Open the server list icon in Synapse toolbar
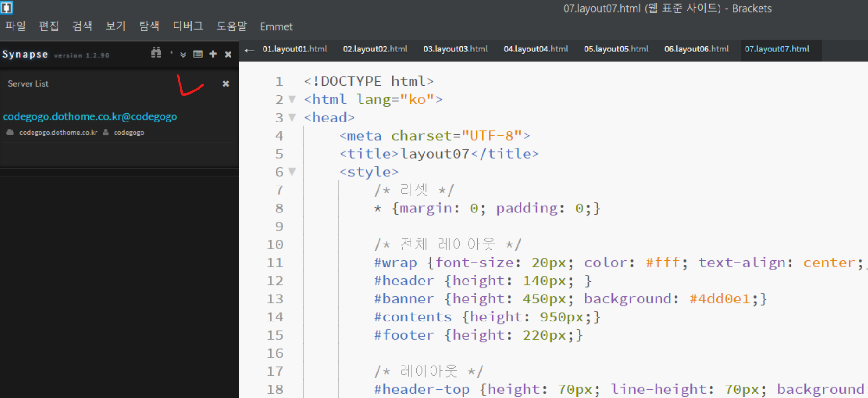The image size is (868, 398). point(198,54)
